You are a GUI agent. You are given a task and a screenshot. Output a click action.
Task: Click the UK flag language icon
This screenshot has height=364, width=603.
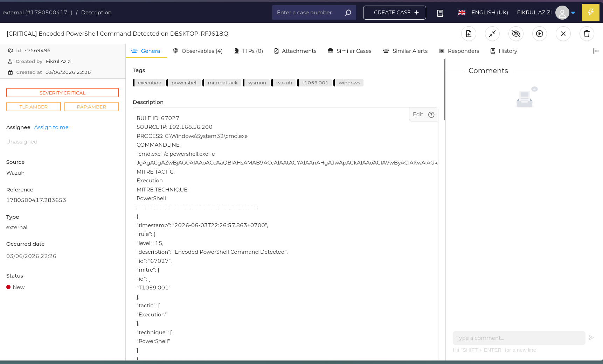(x=462, y=13)
